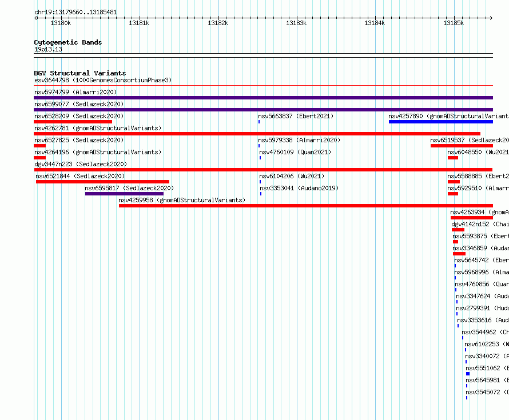Click the esv3644798 thin red variant line
Image resolution: width=509 pixels, height=420 pixels.
click(x=263, y=86)
